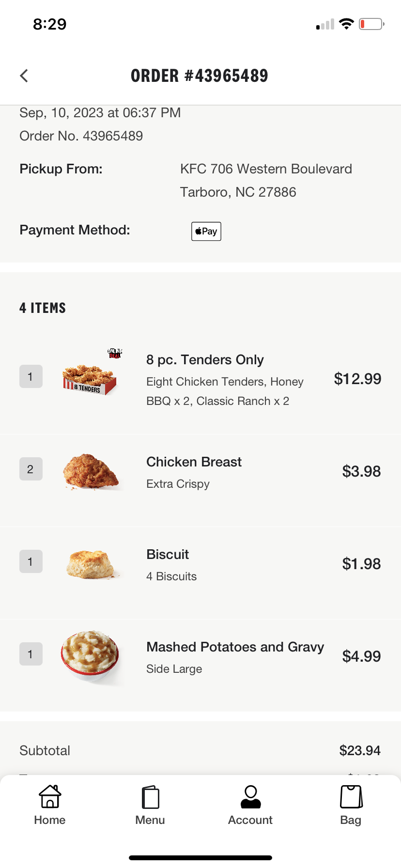The height and width of the screenshot is (868, 401).
Task: Tap the Mashed Potatoes and Gravy title
Action: [x=235, y=647]
